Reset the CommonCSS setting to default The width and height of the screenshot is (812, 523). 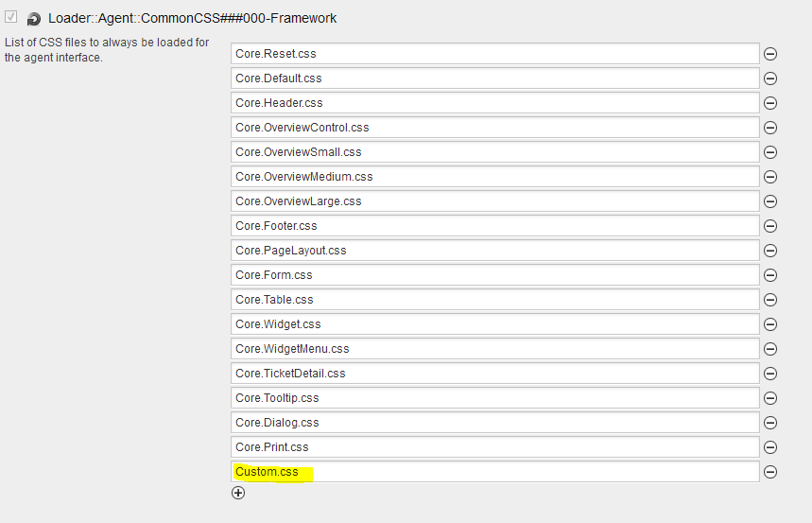click(34, 19)
